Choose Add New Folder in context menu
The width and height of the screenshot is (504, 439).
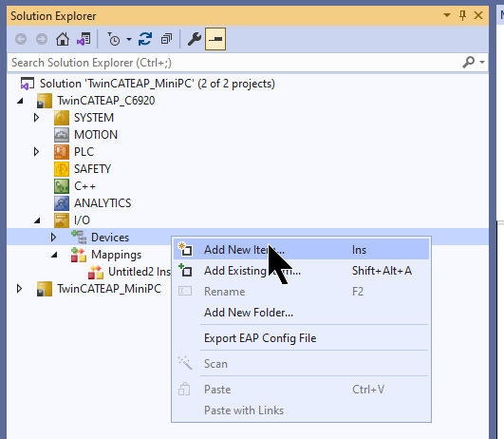pos(301,313)
